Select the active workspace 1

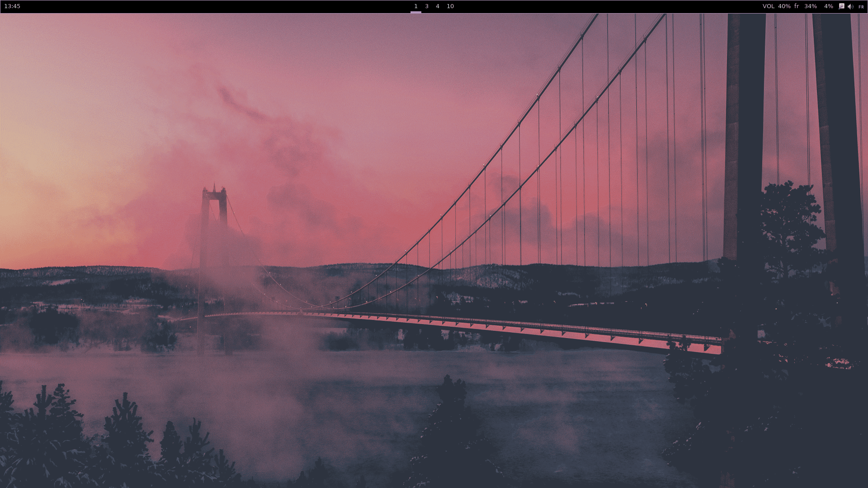click(x=415, y=6)
